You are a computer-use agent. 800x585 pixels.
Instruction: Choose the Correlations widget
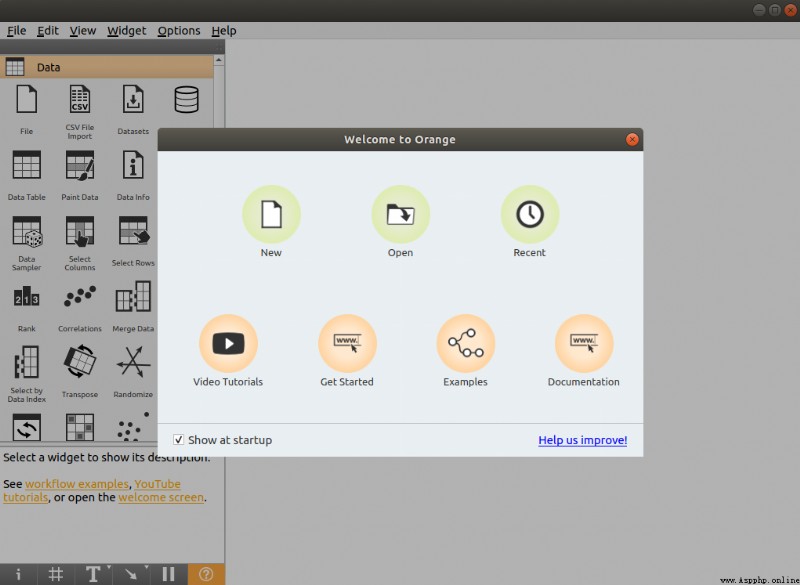point(80,308)
